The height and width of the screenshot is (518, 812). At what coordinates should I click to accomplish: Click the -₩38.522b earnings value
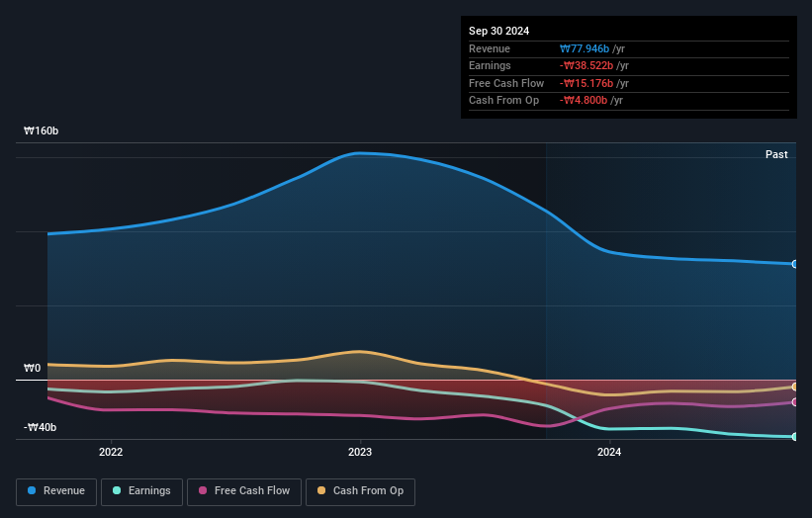pos(586,65)
